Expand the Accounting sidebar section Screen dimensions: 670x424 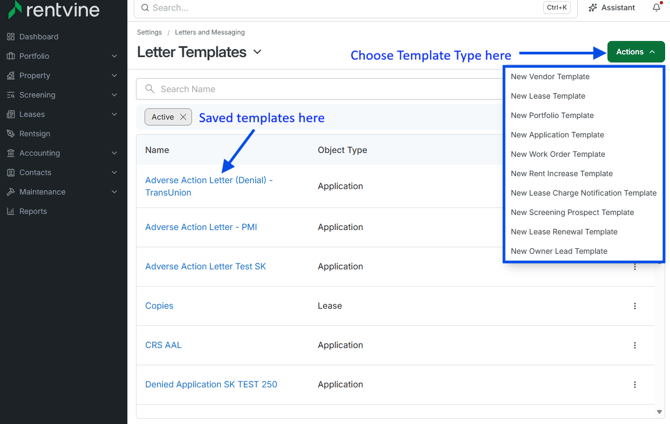point(114,153)
